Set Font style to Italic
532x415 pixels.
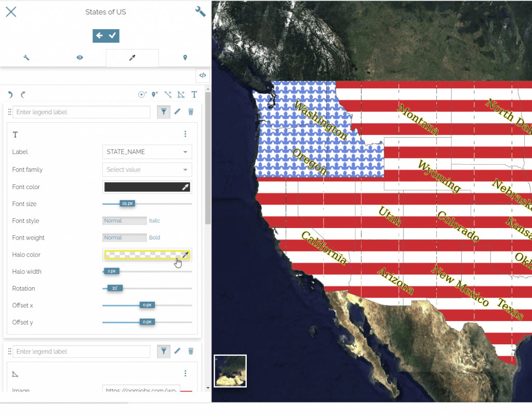(x=154, y=221)
